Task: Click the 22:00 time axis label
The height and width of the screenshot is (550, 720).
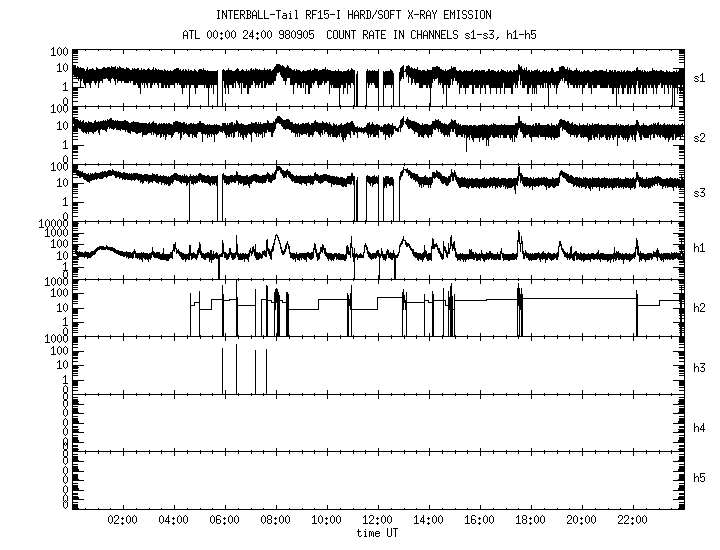Action: point(632,520)
